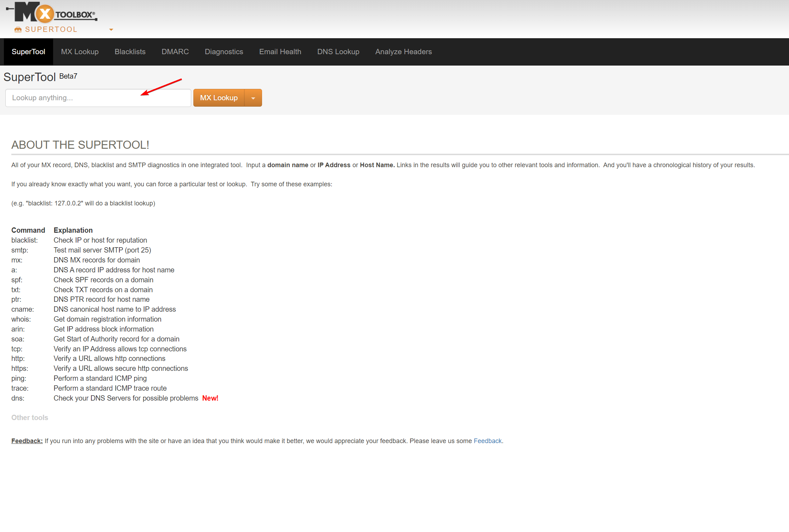
Task: Go to the Analyze Headers tab
Action: coord(403,52)
